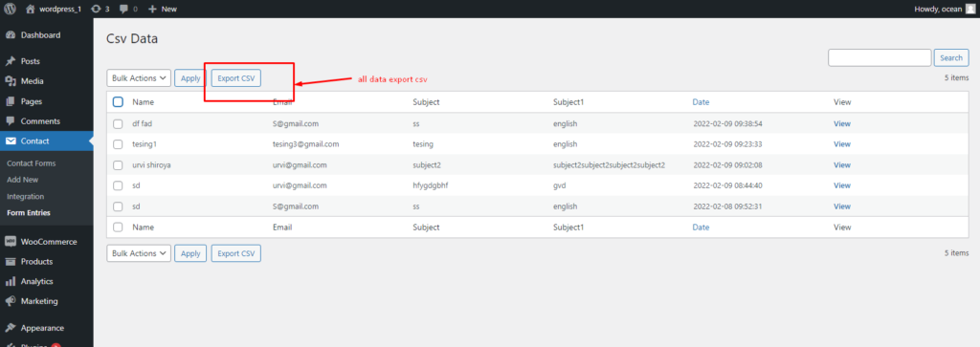This screenshot has height=347, width=980.
Task: Sort by the Date column header
Action: coord(701,101)
